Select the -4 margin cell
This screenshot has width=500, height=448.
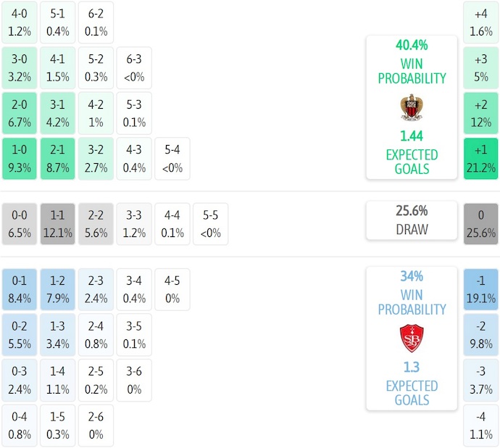point(481,426)
